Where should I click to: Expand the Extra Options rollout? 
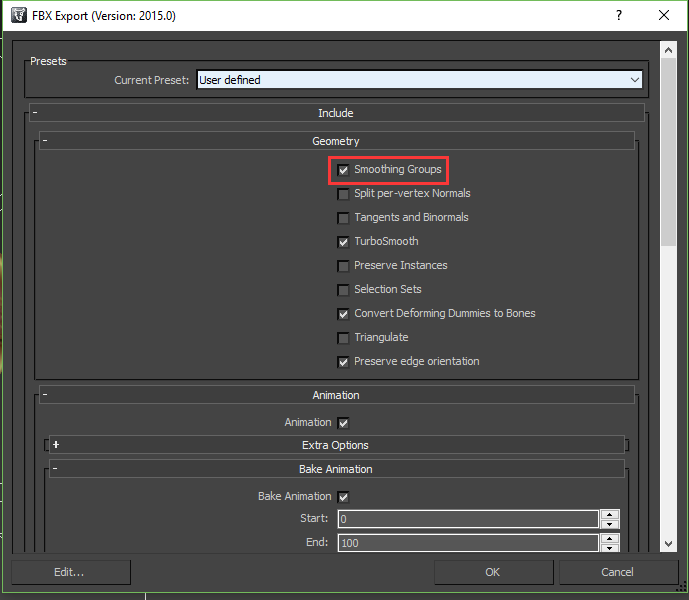click(337, 445)
